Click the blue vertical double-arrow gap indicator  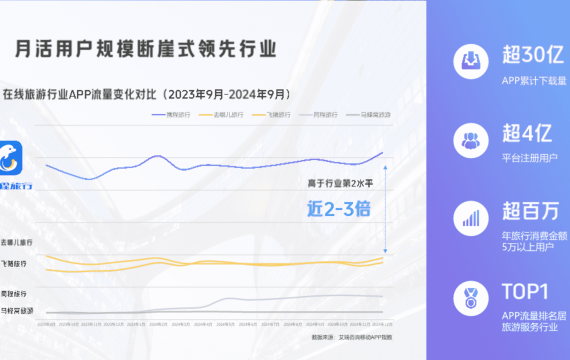(385, 209)
